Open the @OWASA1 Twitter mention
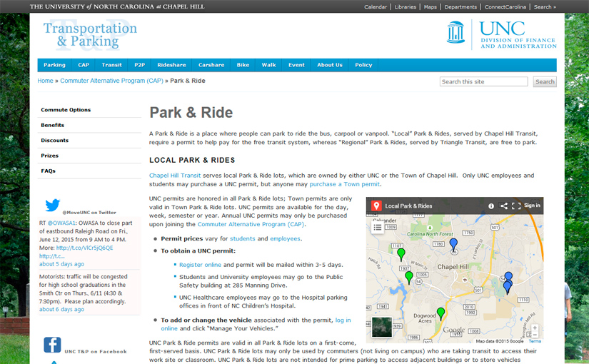The height and width of the screenshot is (364, 589). [x=61, y=223]
